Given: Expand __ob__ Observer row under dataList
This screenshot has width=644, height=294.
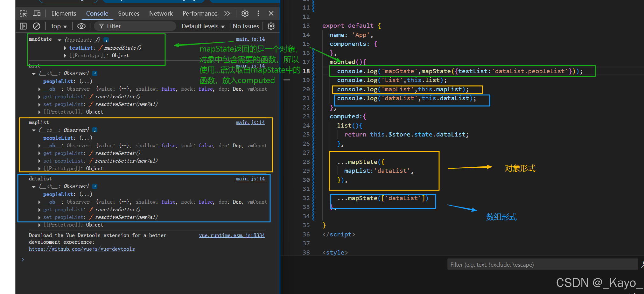Looking at the screenshot, I should tap(39, 202).
